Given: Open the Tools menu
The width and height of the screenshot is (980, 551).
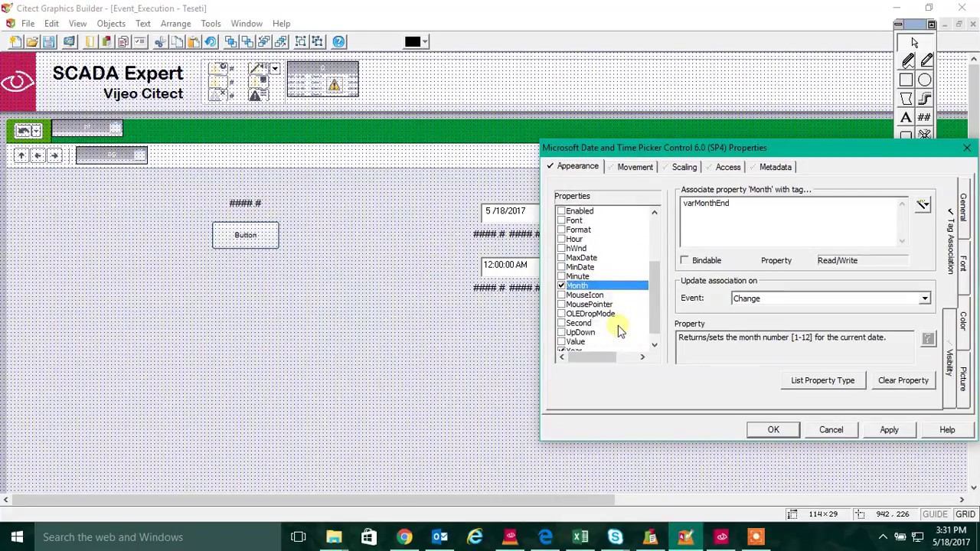Looking at the screenshot, I should click(x=211, y=24).
